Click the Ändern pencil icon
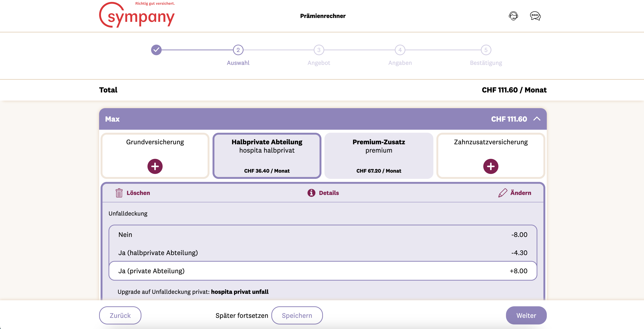 [503, 193]
